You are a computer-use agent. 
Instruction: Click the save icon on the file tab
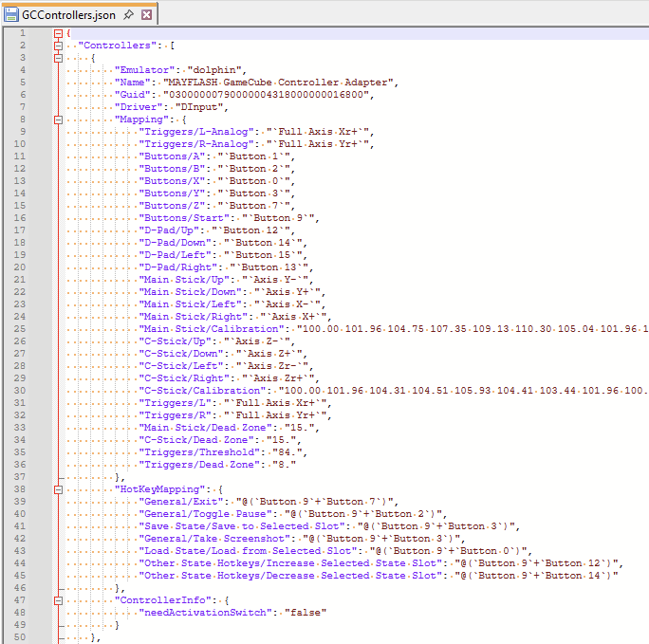[x=12, y=15]
